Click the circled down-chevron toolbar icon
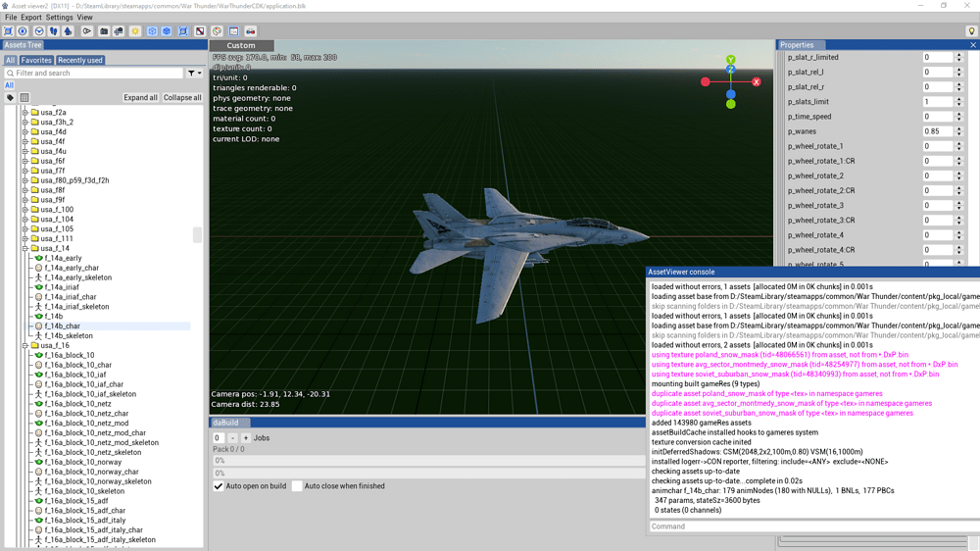The width and height of the screenshot is (980, 551). [39, 31]
